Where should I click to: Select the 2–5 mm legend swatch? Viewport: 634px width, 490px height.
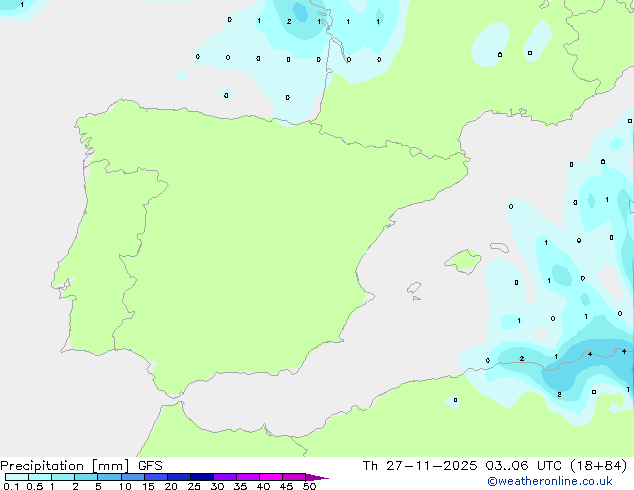pyautogui.click(x=86, y=477)
